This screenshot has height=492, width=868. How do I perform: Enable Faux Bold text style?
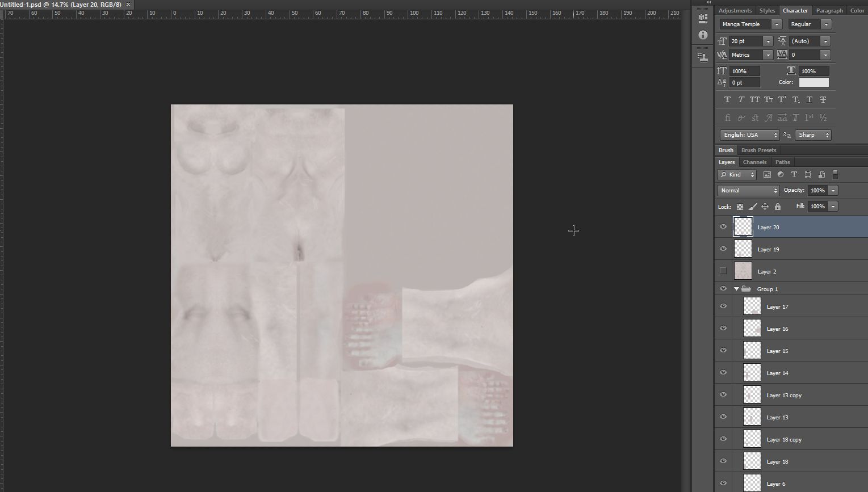coord(727,100)
